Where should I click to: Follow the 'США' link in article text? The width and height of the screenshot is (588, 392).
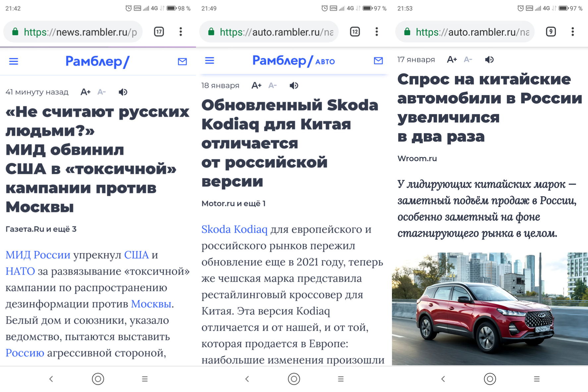[136, 255]
